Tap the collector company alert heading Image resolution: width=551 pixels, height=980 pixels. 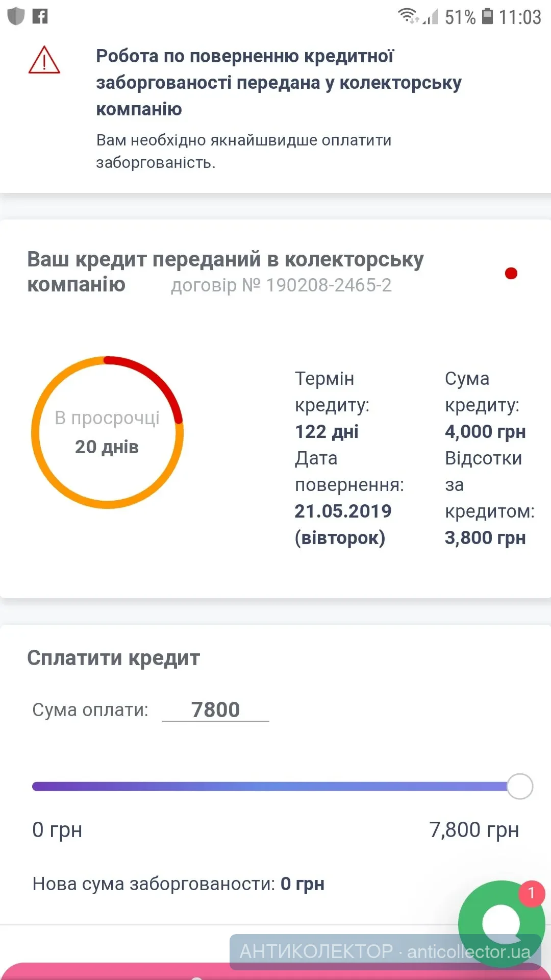pos(279,82)
